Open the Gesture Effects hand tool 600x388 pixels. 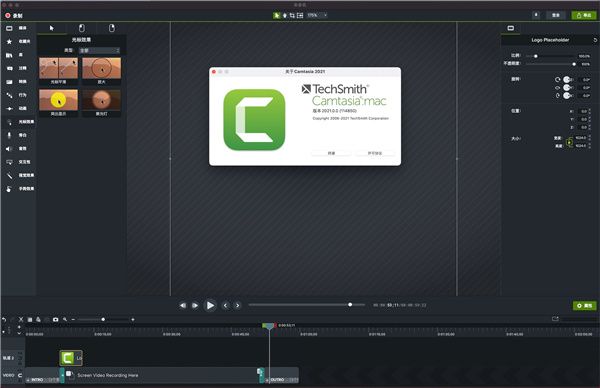[19, 189]
